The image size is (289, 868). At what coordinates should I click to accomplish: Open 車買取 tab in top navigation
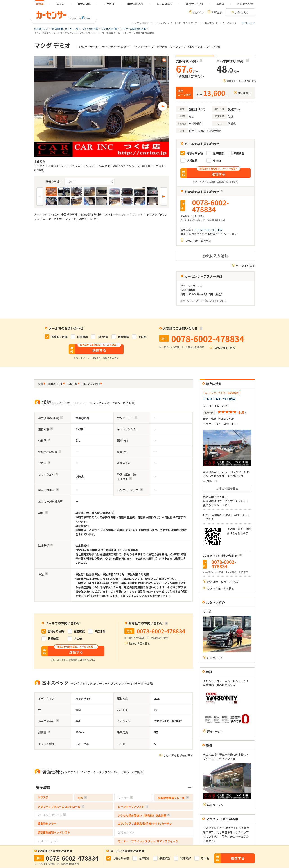(220, 4)
